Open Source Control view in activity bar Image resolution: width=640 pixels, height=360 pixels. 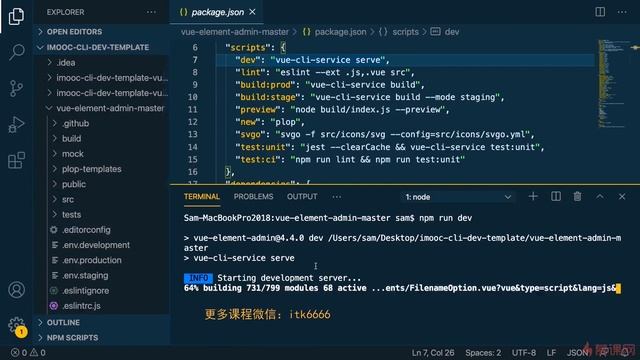pyautogui.click(x=16, y=88)
